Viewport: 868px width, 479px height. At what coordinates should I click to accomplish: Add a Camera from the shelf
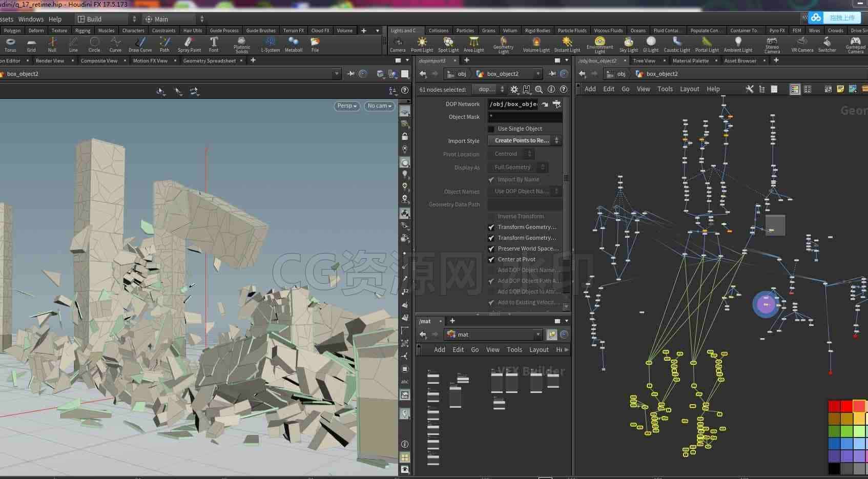398,45
